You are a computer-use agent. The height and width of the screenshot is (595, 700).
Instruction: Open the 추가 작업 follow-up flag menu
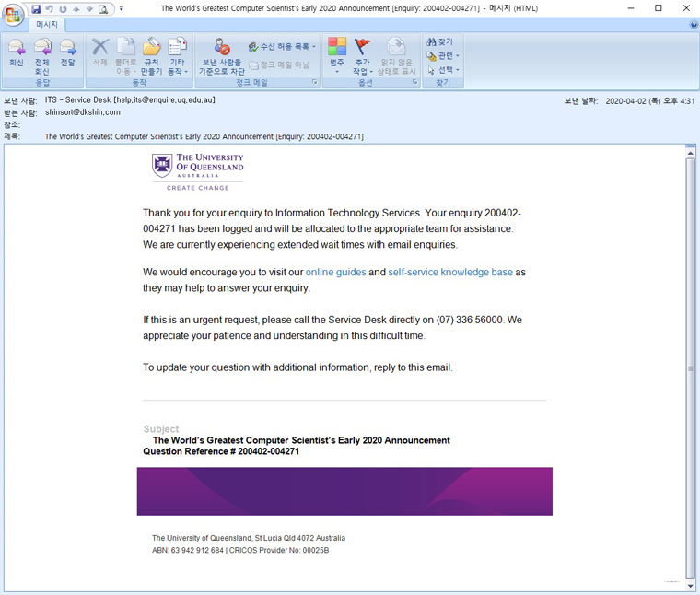(x=363, y=56)
